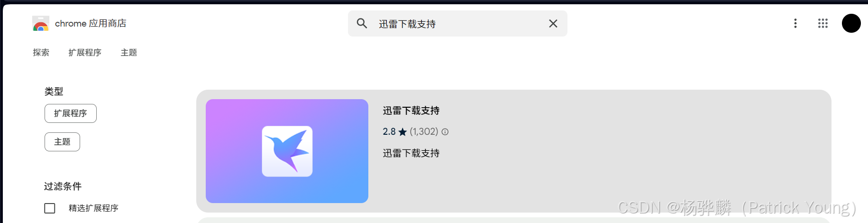Viewport: 868px width, 223px height.
Task: Click the 迅雷下载支持 description text in the result
Action: point(411,153)
